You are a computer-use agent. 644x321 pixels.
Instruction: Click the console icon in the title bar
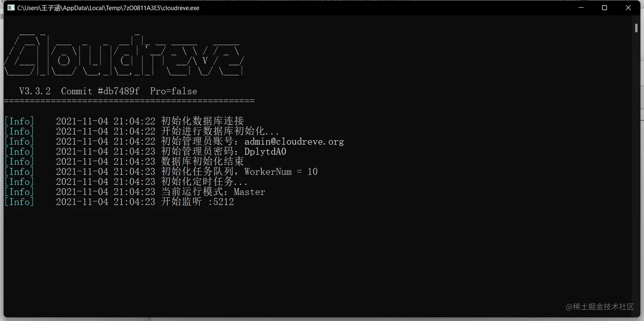(x=11, y=8)
